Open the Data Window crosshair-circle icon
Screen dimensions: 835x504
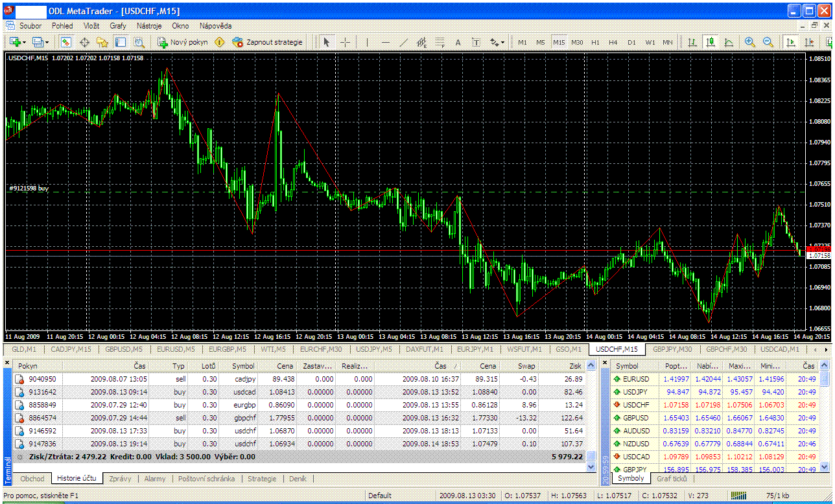(84, 42)
